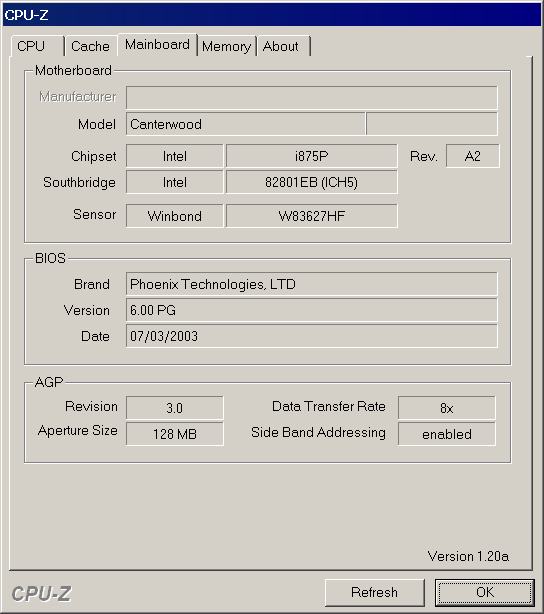Click the Chipset vendor Intel field
Viewport: 544px width, 614px height.
tap(175, 156)
